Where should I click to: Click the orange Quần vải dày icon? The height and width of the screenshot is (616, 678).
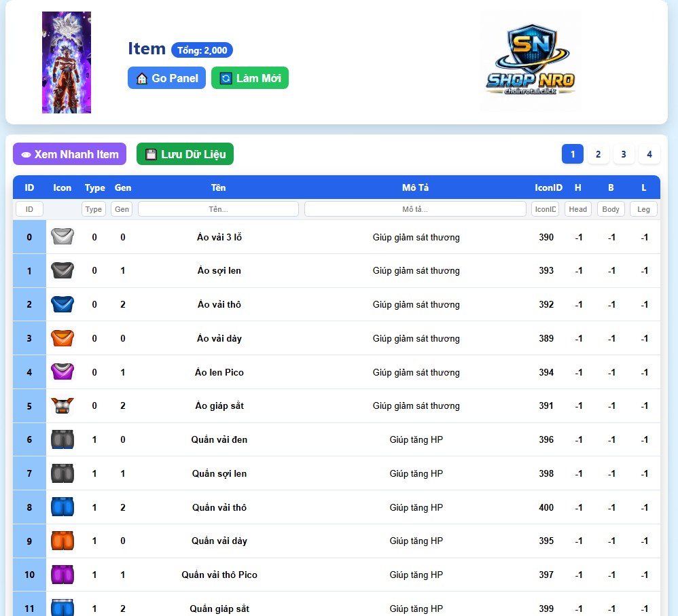coord(63,541)
